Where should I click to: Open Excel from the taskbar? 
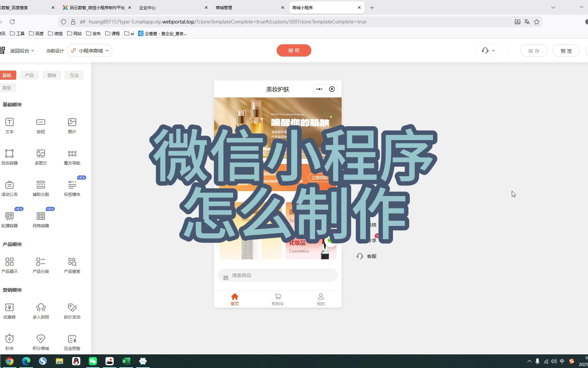126,361
